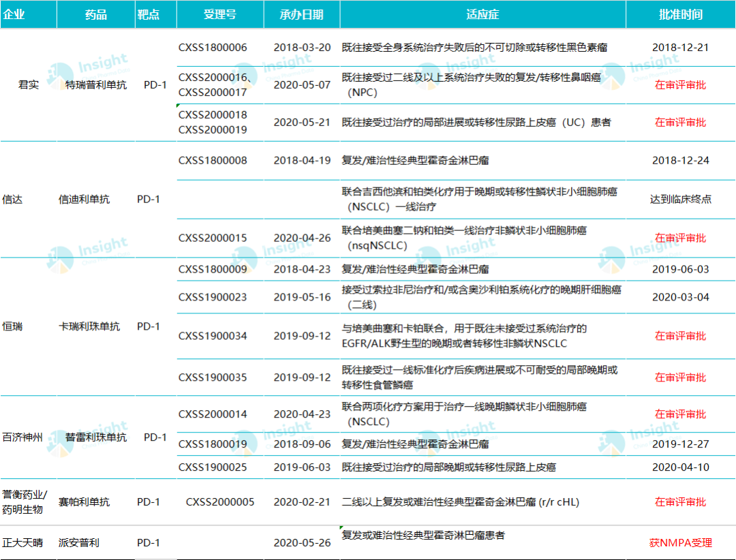Click the 适应症 column header
Screen dimensions: 736x560
[482, 14]
